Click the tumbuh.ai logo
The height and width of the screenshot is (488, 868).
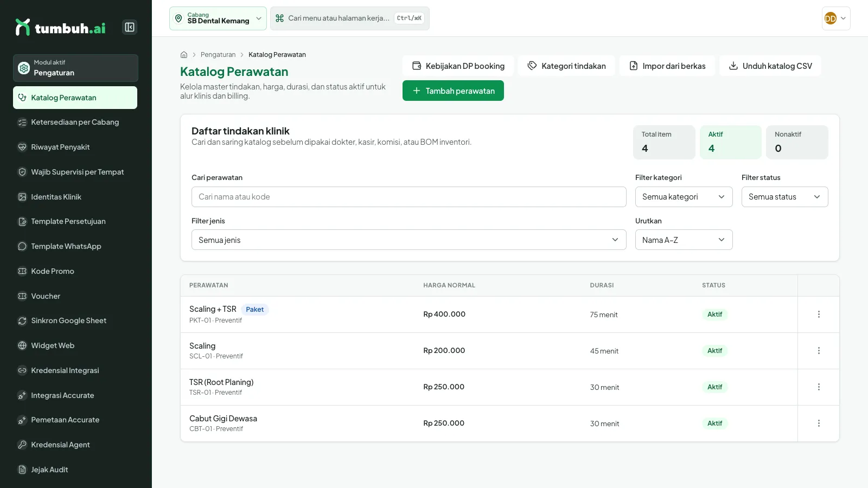point(60,27)
